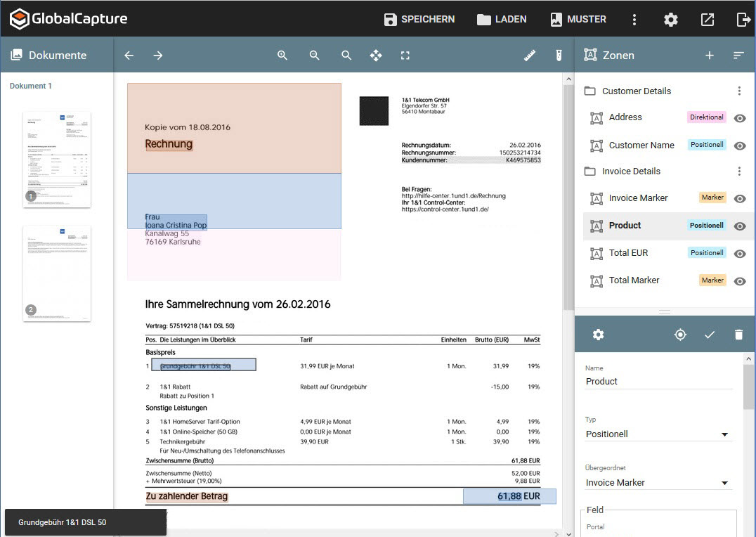
Task: Delete the Product zone via trash icon
Action: click(738, 335)
